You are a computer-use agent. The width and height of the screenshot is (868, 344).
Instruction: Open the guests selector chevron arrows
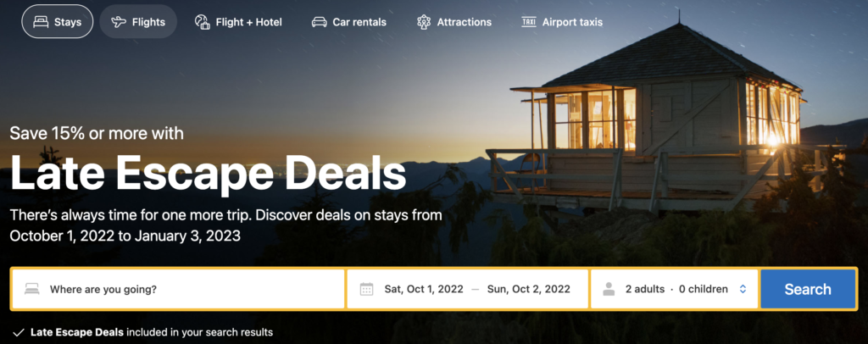pos(743,289)
